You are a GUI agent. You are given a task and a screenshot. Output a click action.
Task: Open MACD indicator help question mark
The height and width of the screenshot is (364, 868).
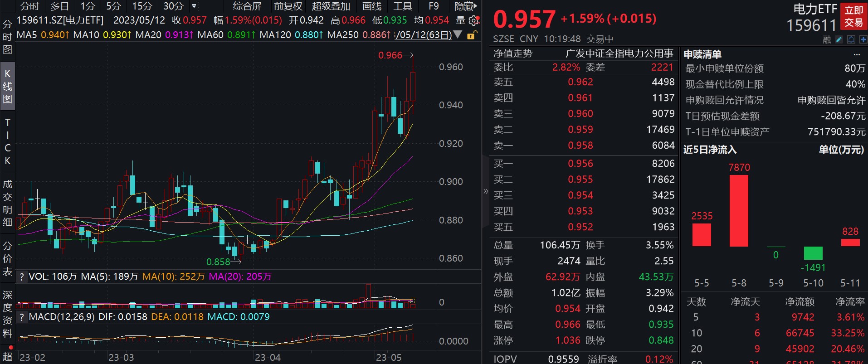(22, 317)
